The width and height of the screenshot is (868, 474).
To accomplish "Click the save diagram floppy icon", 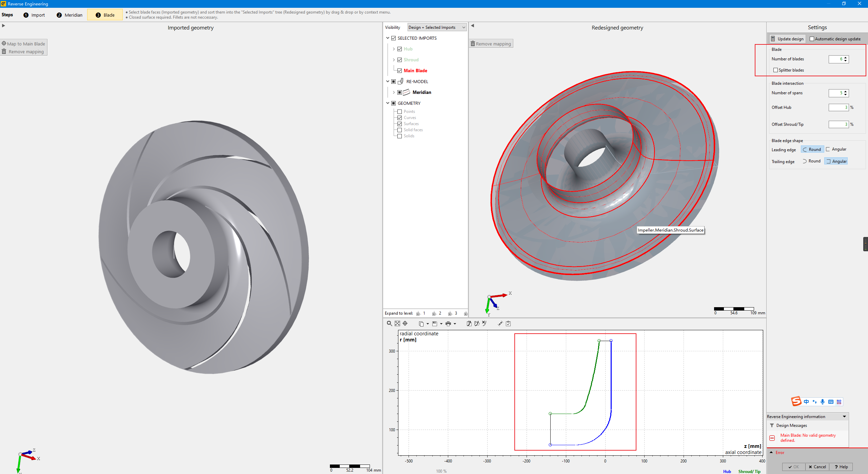I will (435, 324).
